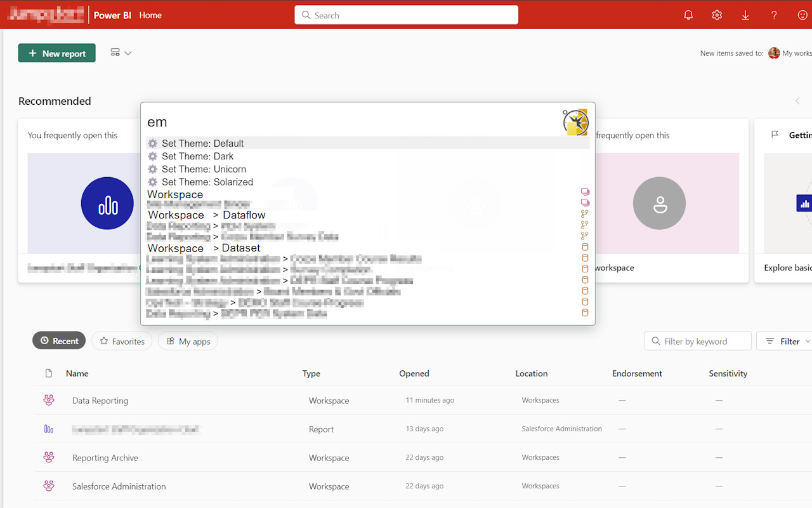Collapse the Recommended carousel with the left arrow
Viewport: 812px width, 508px height.
(797, 100)
